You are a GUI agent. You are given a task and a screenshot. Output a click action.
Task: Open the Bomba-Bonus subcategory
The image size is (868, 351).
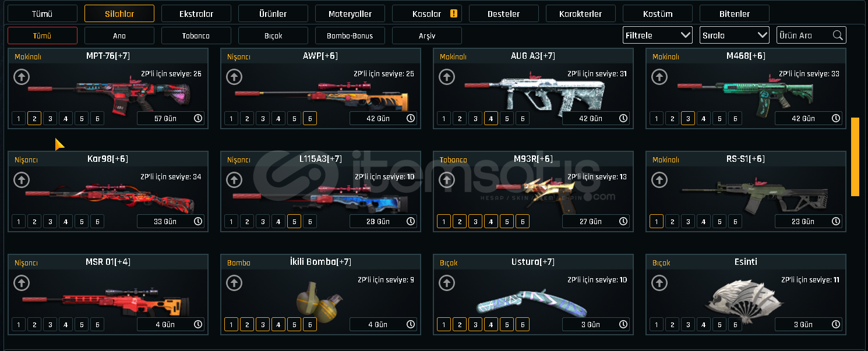pos(350,36)
